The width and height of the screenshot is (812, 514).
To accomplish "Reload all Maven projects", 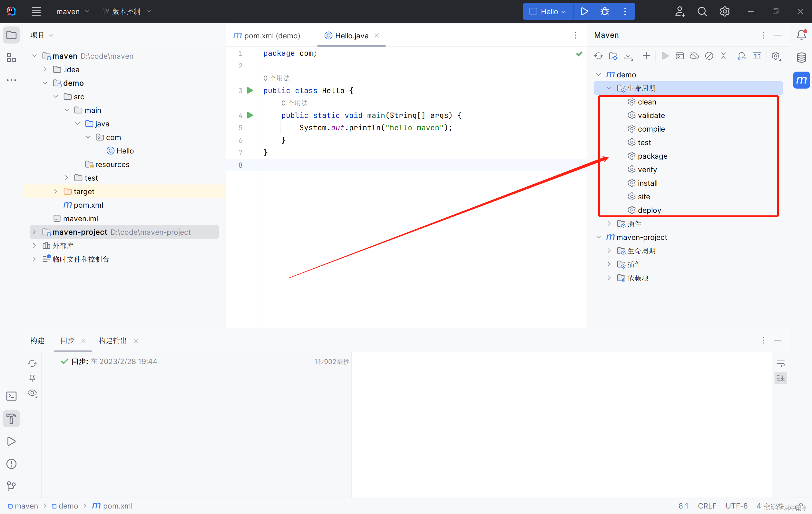I will [x=599, y=56].
